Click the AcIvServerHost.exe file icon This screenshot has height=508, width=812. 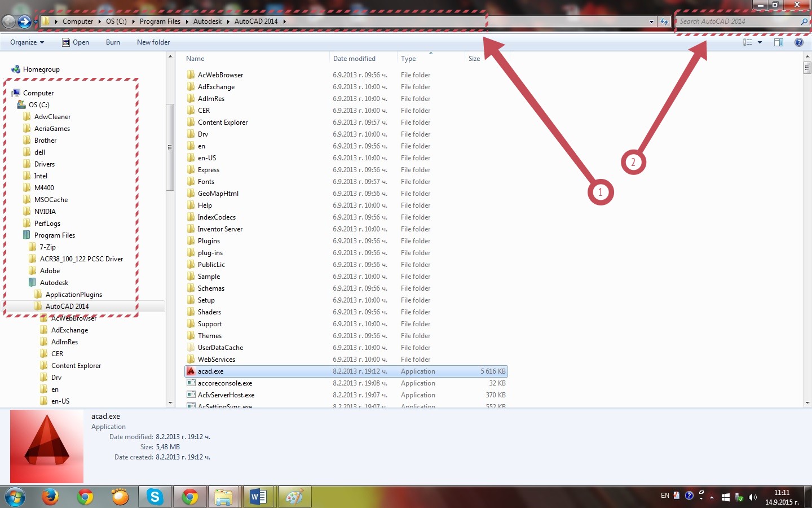191,395
